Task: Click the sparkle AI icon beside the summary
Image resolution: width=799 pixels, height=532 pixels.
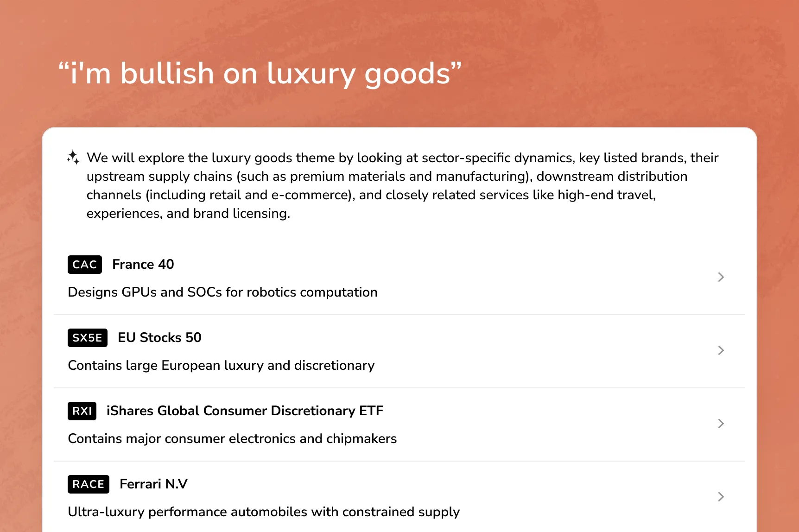Action: click(x=73, y=158)
